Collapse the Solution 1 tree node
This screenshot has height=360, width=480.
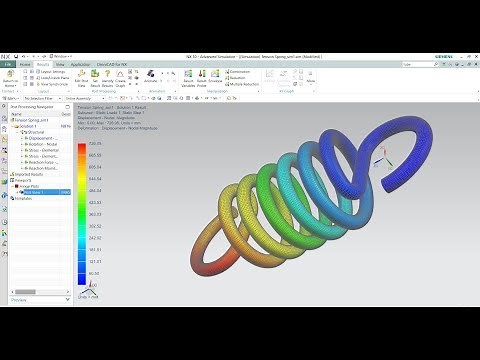(x=13, y=126)
